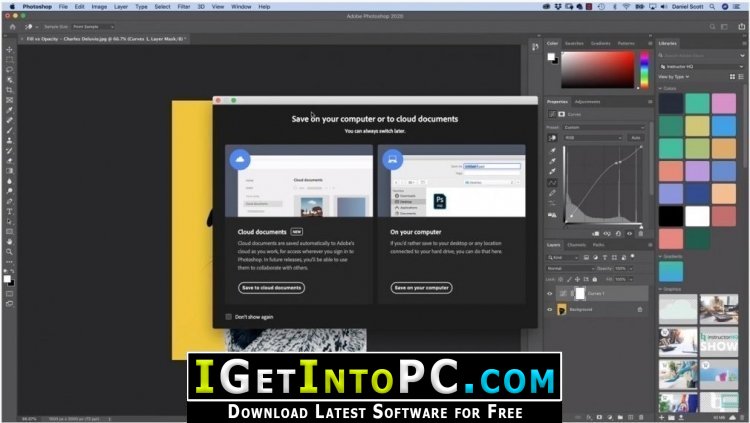Viewport: 750px width, 423px height.
Task: Select the Move tool
Action: pos(10,50)
